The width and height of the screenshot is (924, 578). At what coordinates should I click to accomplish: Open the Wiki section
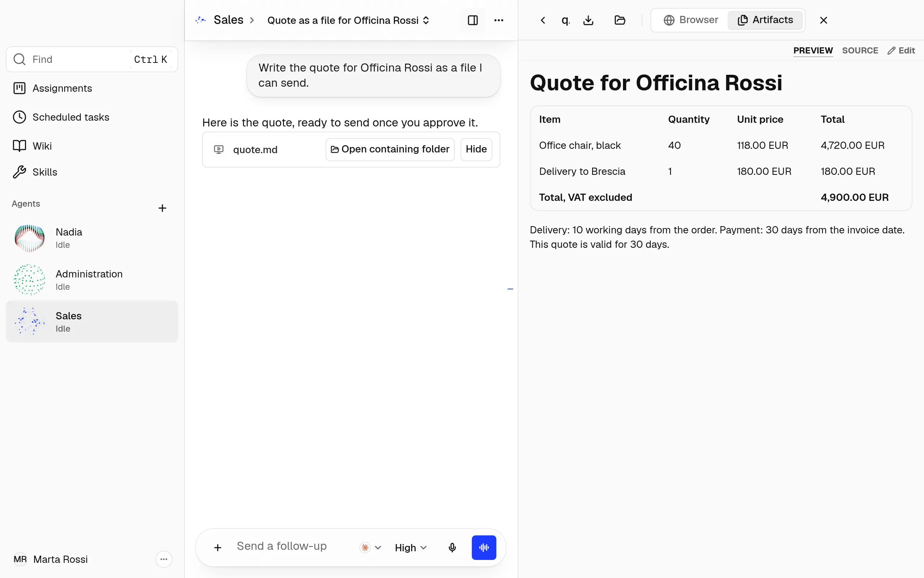click(92, 146)
